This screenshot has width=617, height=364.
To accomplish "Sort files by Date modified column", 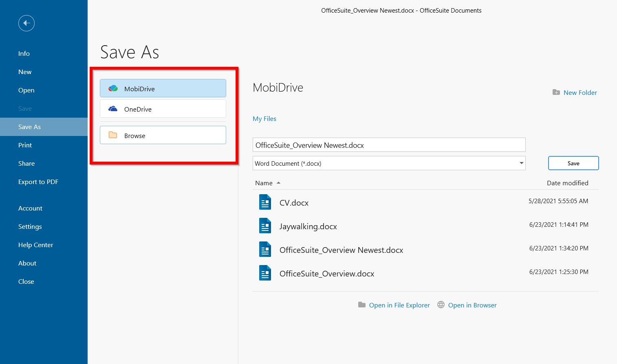I will tap(567, 183).
